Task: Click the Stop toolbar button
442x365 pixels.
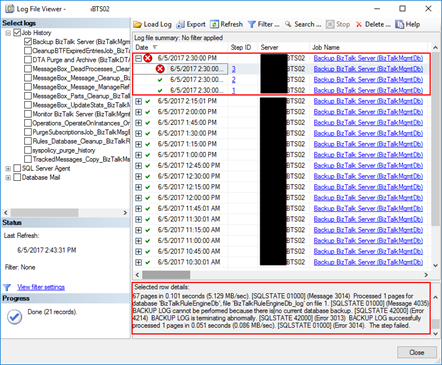Action: point(338,24)
